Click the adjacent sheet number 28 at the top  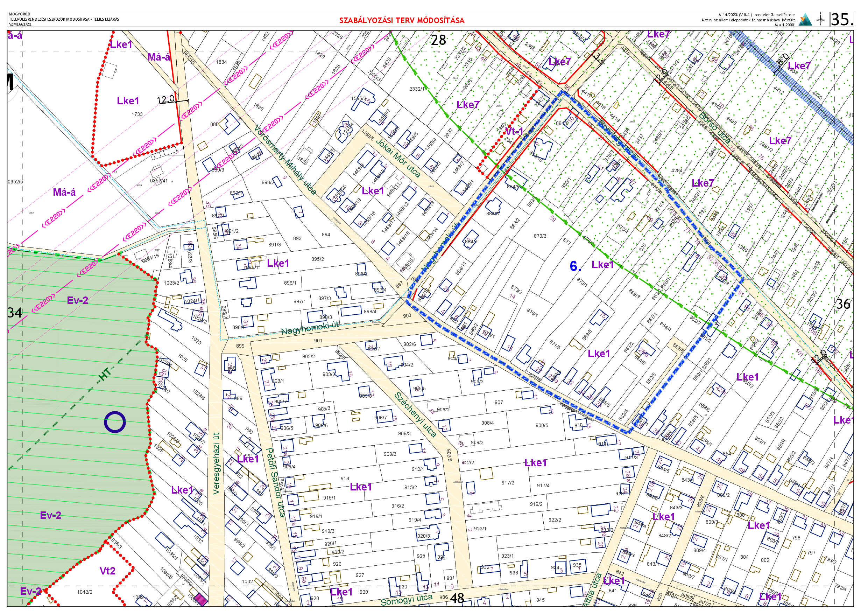(x=438, y=40)
